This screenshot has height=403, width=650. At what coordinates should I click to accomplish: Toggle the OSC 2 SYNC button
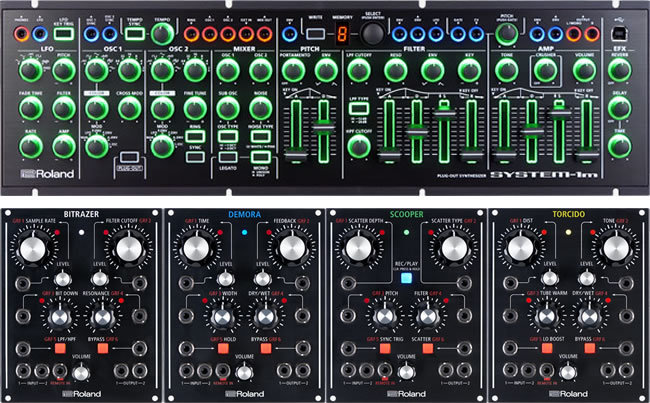pos(195,157)
